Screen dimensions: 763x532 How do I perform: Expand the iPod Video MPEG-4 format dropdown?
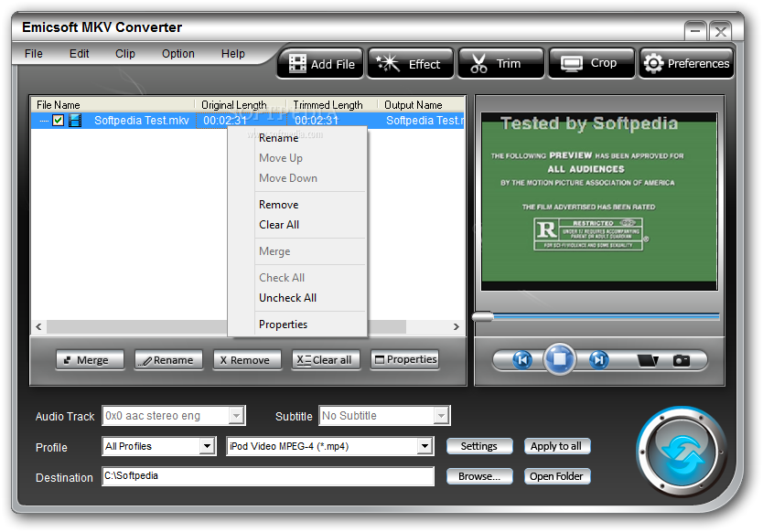tap(424, 446)
